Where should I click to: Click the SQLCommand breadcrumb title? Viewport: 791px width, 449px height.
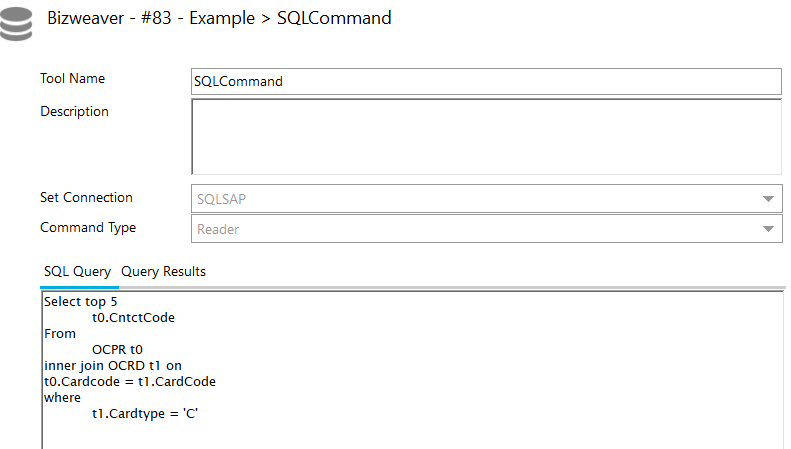coord(334,18)
